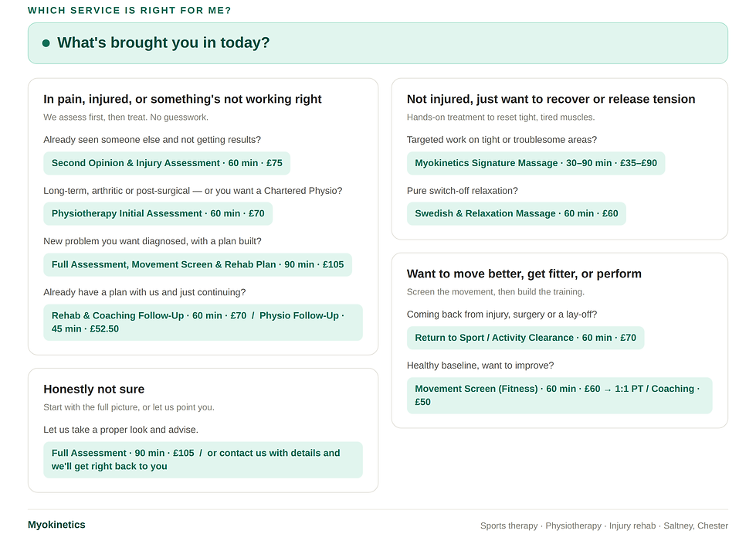Choose Swedish & Relaxation Massage £60

coord(517,214)
